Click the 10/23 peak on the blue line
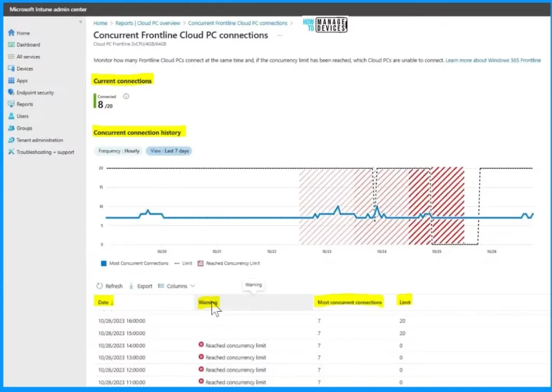Image resolution: width=552 pixels, height=392 pixels. pyautogui.click(x=339, y=207)
